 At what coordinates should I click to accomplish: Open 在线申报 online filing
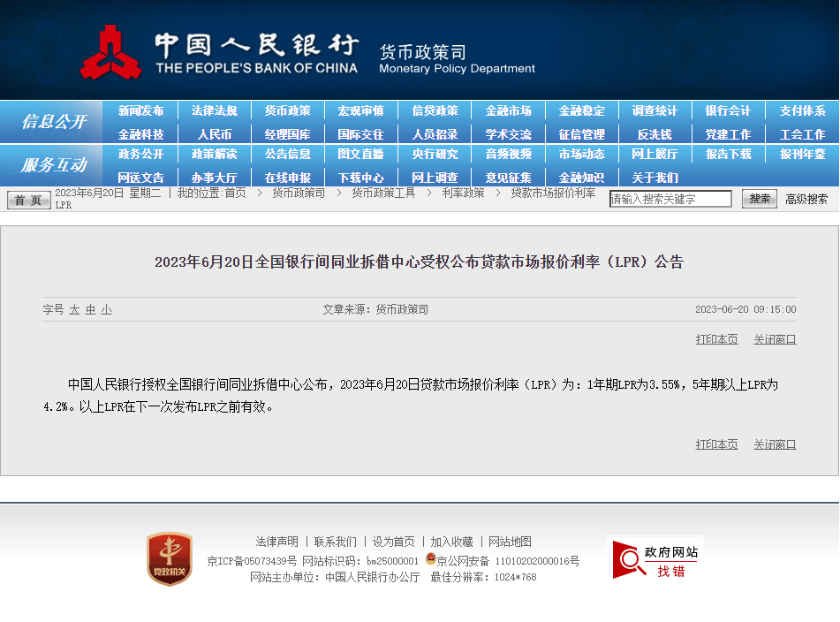[x=288, y=178]
